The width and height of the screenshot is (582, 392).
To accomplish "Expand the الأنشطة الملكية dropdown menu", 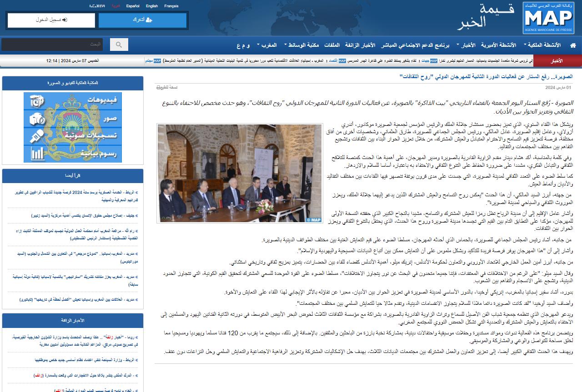I will point(542,45).
